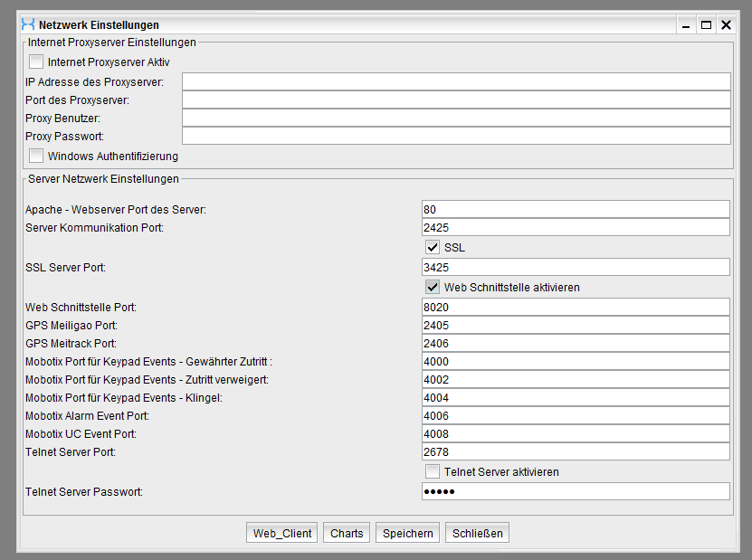This screenshot has width=752, height=560.
Task: Save settings with the Speichern button
Action: point(407,533)
